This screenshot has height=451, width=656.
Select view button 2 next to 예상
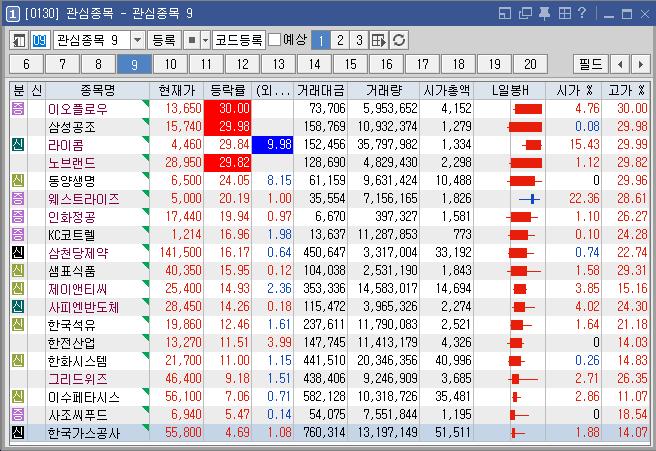coord(340,41)
